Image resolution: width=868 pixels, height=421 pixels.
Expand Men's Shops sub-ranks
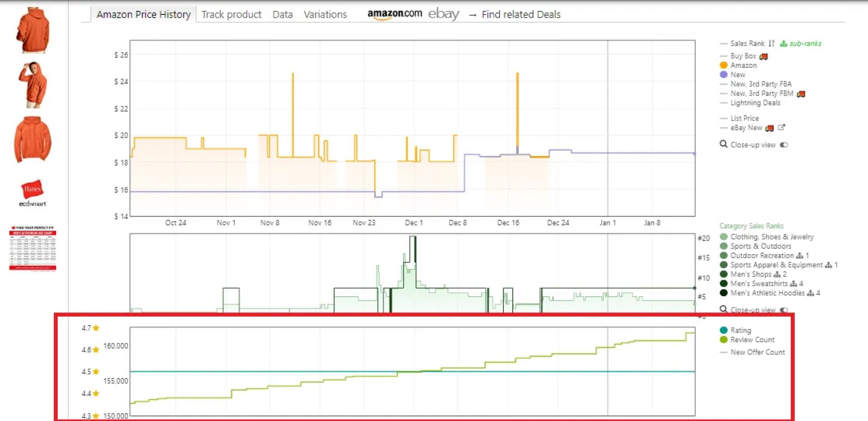click(777, 274)
